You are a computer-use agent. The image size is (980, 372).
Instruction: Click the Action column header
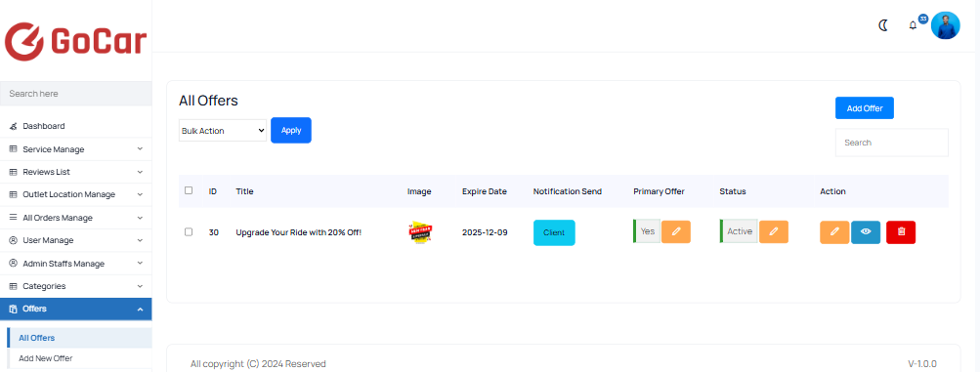[x=832, y=191]
